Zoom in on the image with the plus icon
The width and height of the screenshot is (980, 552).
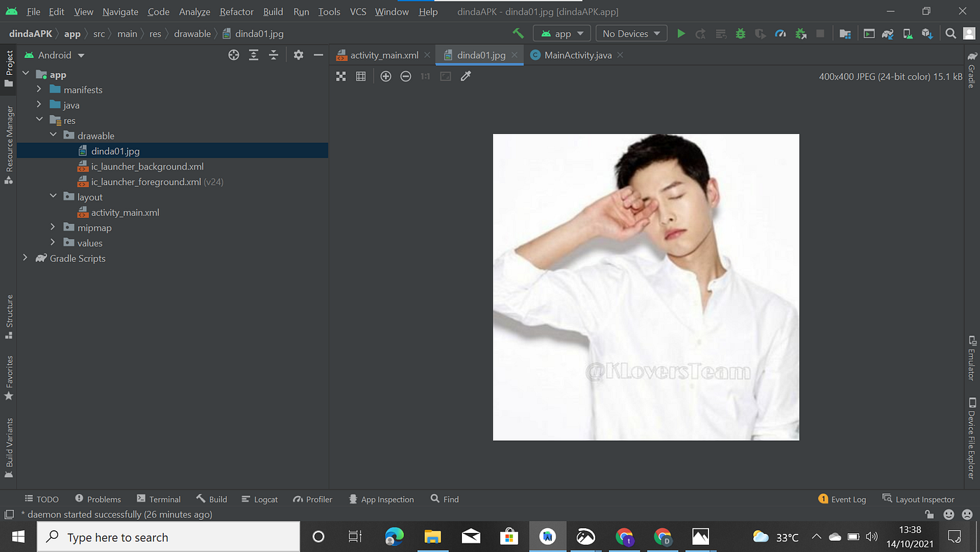tap(386, 76)
